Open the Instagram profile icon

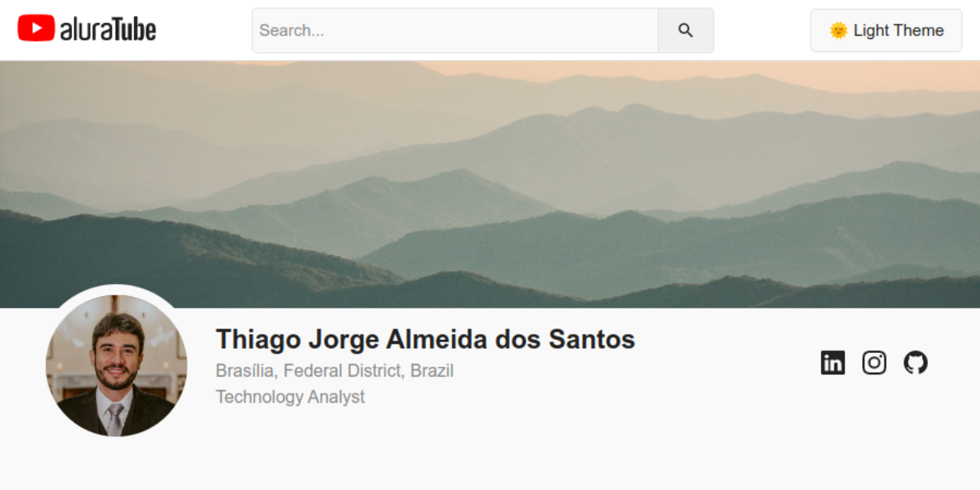[x=874, y=362]
